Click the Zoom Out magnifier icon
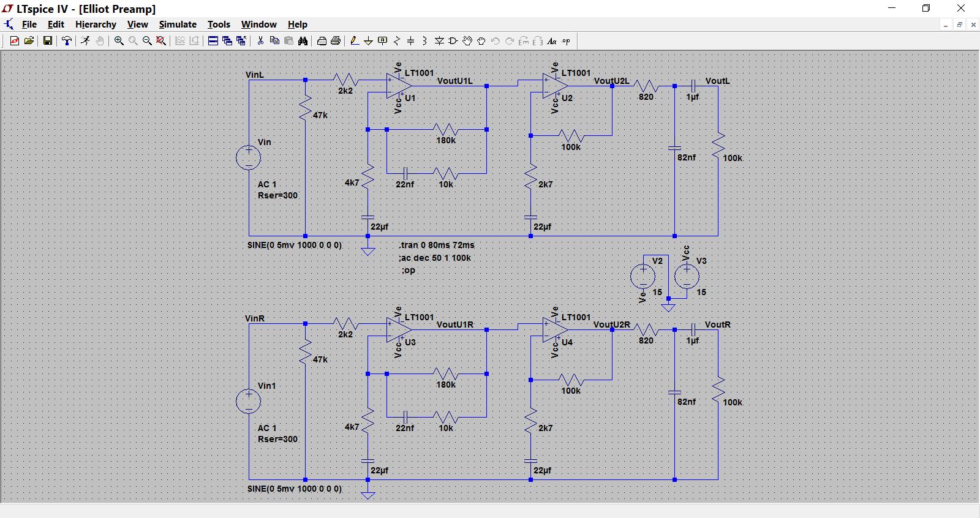 (147, 41)
